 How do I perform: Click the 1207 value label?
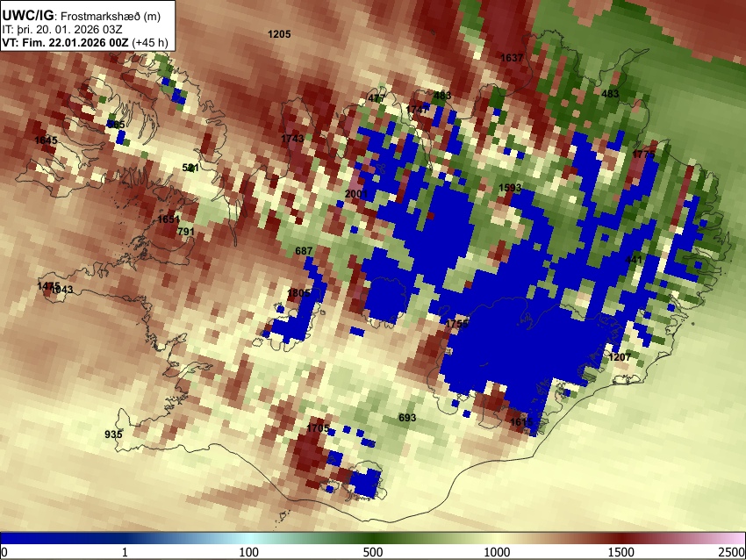(620, 357)
